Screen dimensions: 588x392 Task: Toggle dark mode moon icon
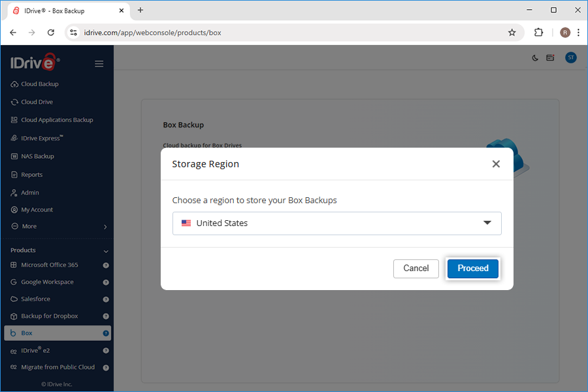coord(535,57)
